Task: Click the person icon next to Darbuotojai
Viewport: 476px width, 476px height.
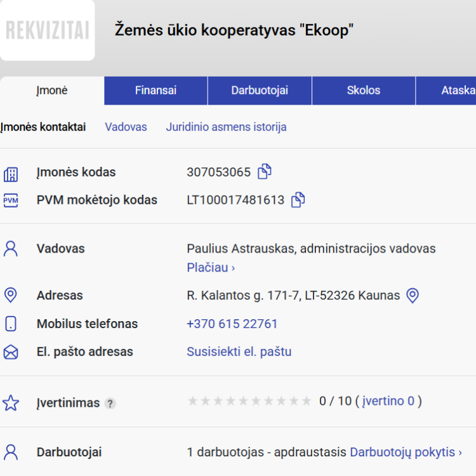Action: click(11, 453)
